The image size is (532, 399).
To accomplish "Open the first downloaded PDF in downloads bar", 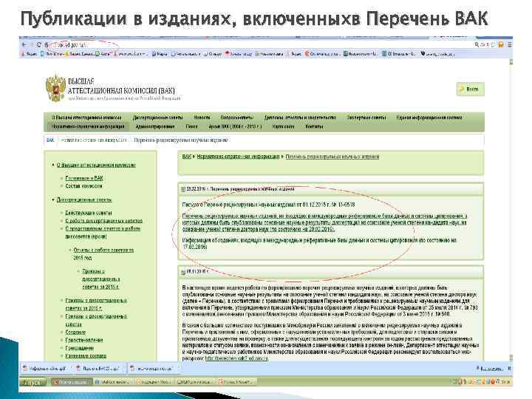I will coord(45,369).
